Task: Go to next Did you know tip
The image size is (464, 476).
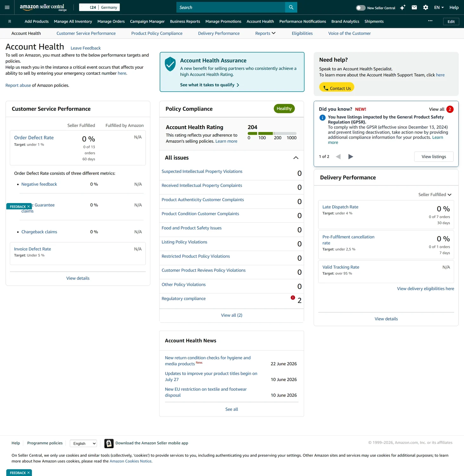Action: [x=350, y=157]
